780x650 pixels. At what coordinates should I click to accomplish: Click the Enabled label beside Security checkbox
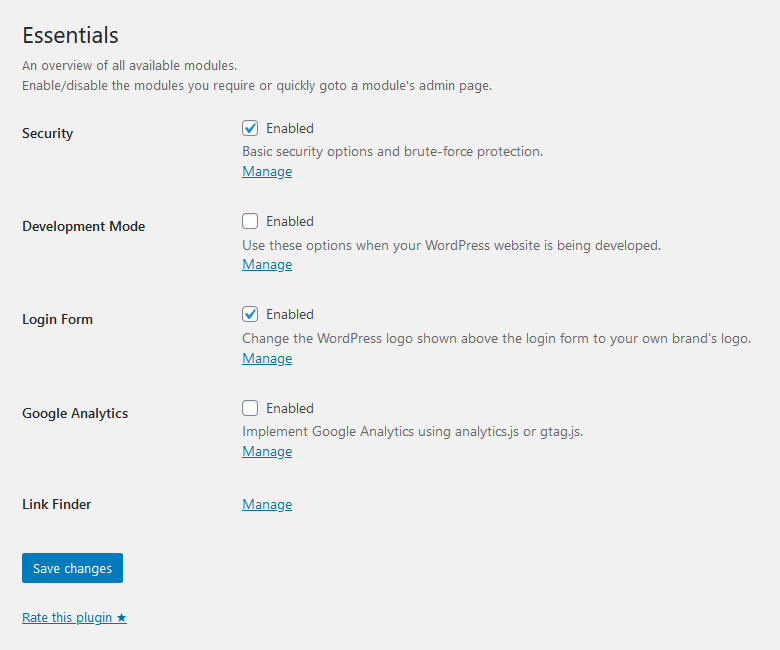click(x=290, y=128)
